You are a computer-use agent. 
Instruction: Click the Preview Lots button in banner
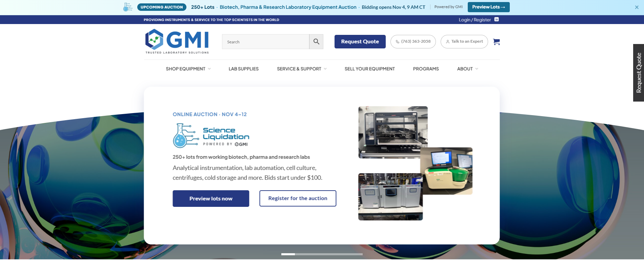tap(488, 7)
